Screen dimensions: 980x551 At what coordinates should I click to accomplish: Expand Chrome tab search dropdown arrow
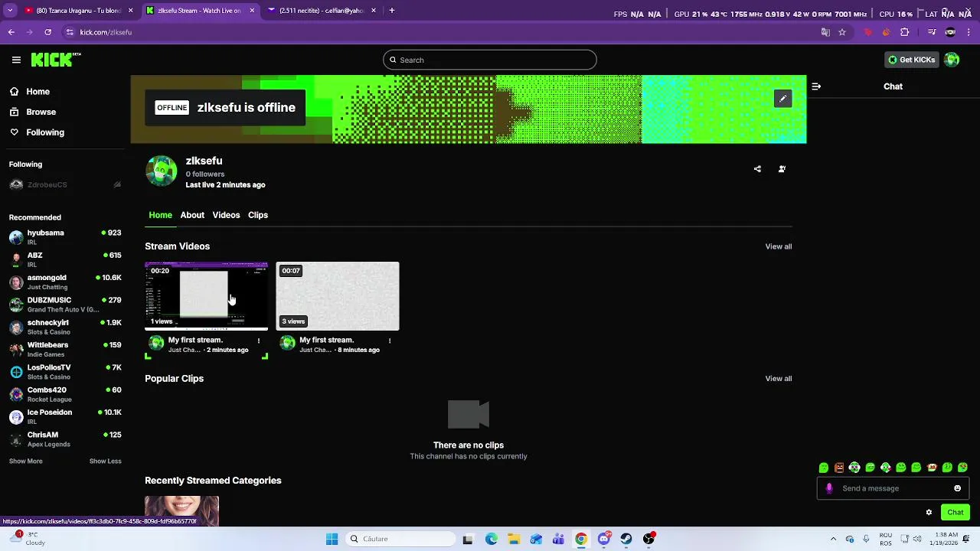(x=10, y=11)
